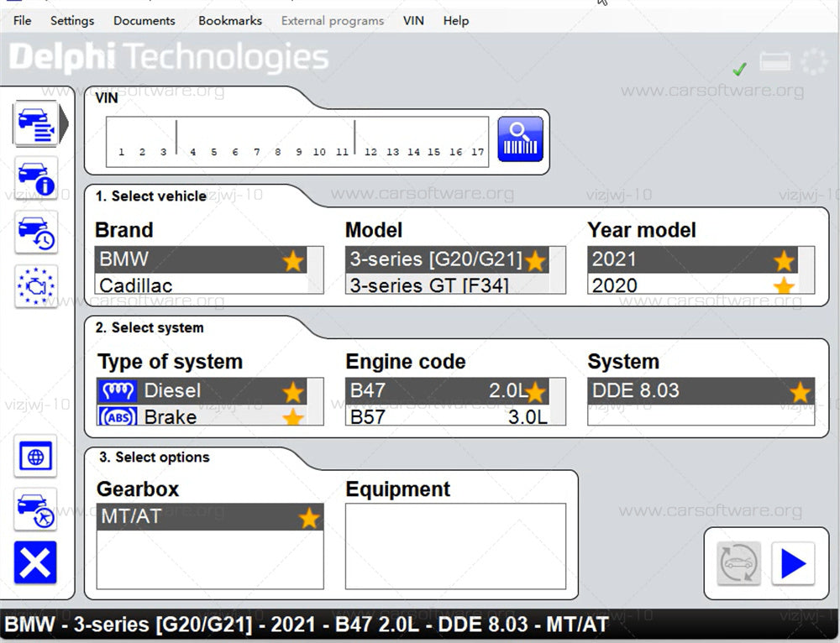Select MT/AT in Gearbox list
The height and width of the screenshot is (643, 840).
[210, 516]
